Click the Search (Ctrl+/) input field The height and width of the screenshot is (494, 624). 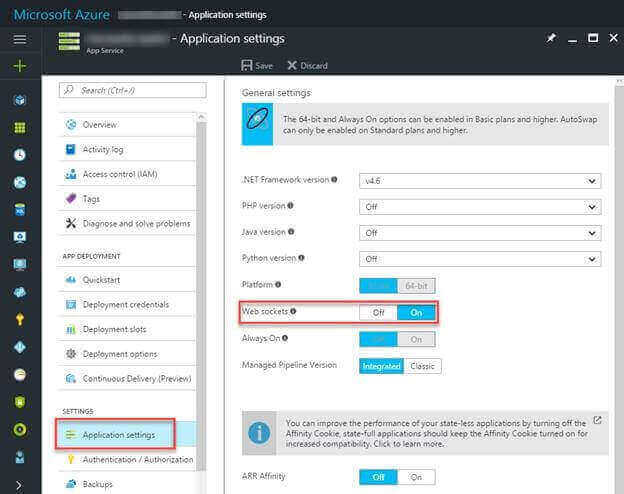[132, 90]
